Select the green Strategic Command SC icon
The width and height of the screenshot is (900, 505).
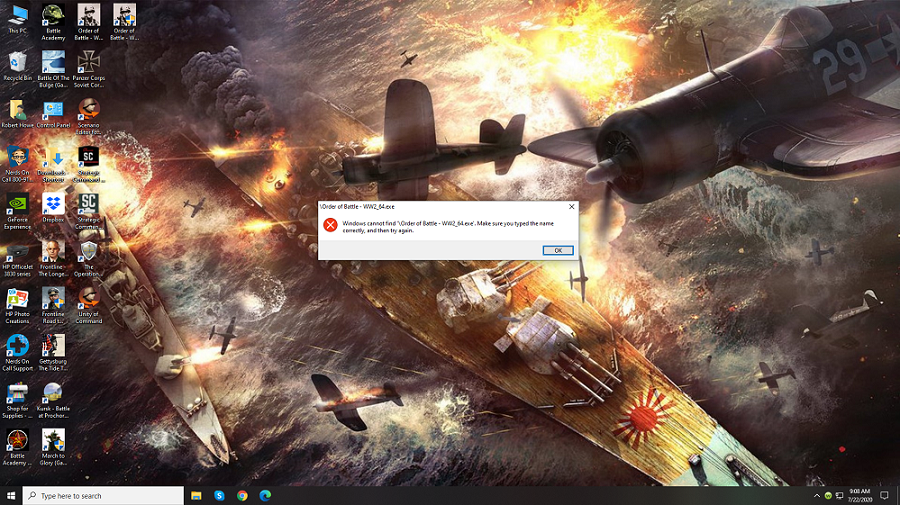click(88, 211)
